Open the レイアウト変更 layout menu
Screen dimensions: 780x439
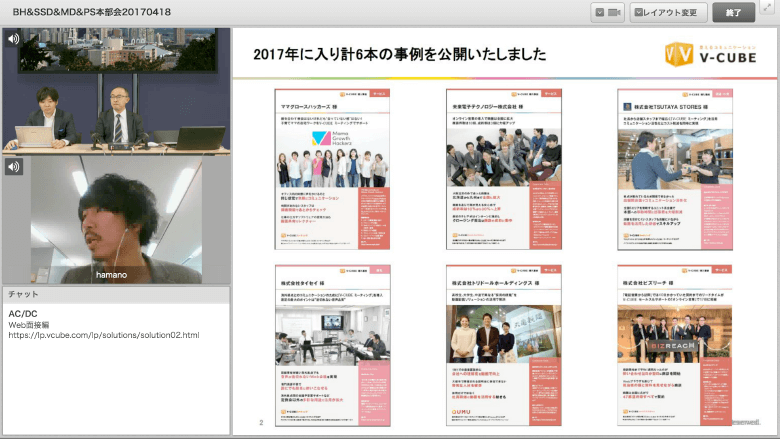[x=669, y=12]
